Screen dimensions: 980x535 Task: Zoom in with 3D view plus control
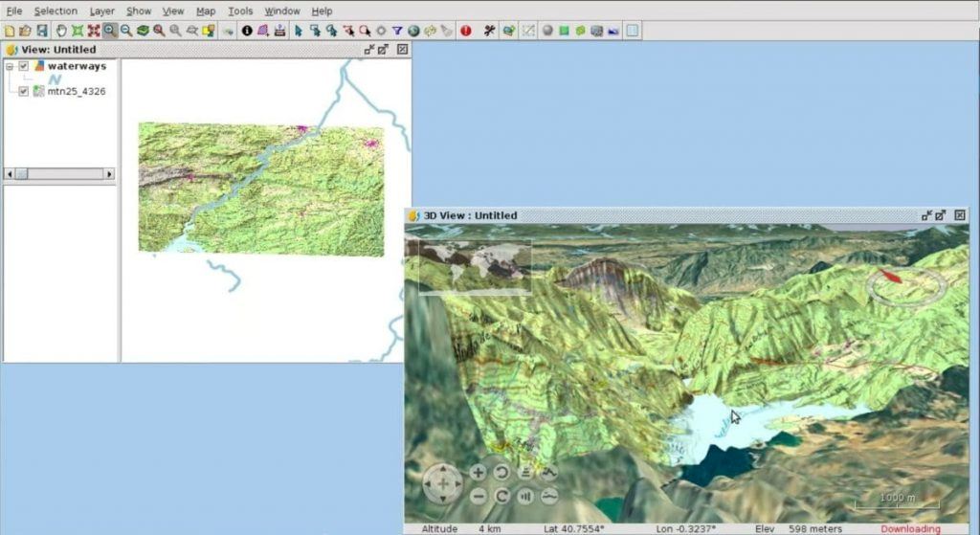(478, 472)
